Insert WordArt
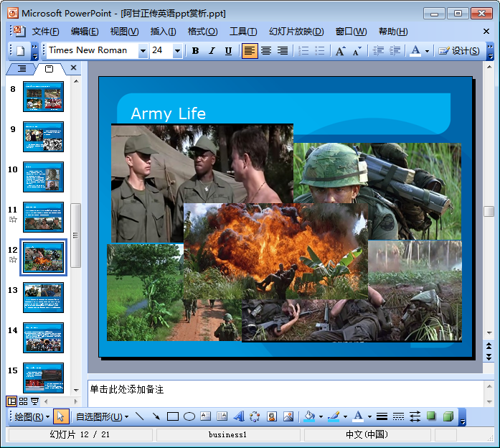The height and width of the screenshot is (448, 500). pyautogui.click(x=238, y=416)
